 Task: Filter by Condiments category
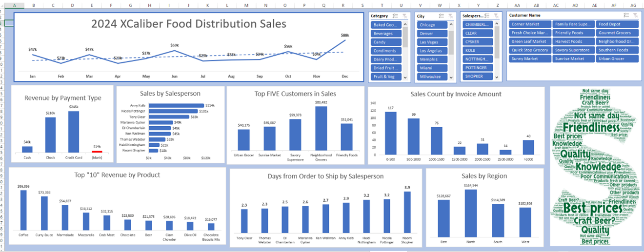pyautogui.click(x=386, y=51)
